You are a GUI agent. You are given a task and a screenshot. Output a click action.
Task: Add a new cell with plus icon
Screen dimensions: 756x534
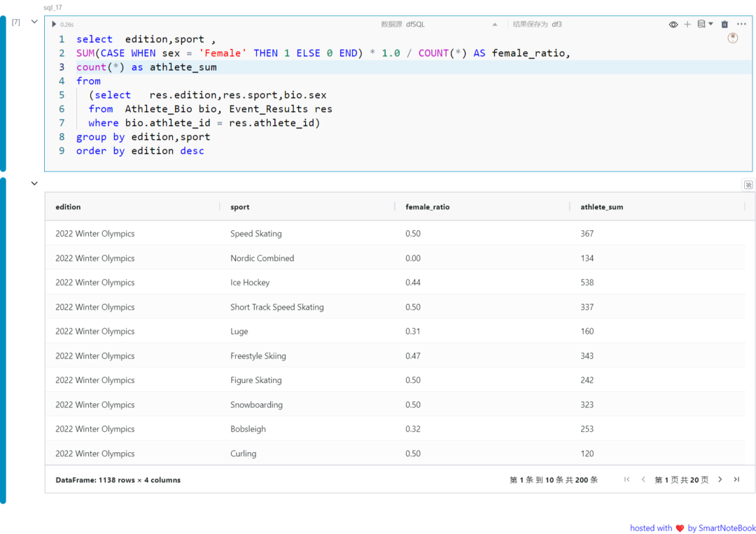coord(687,24)
